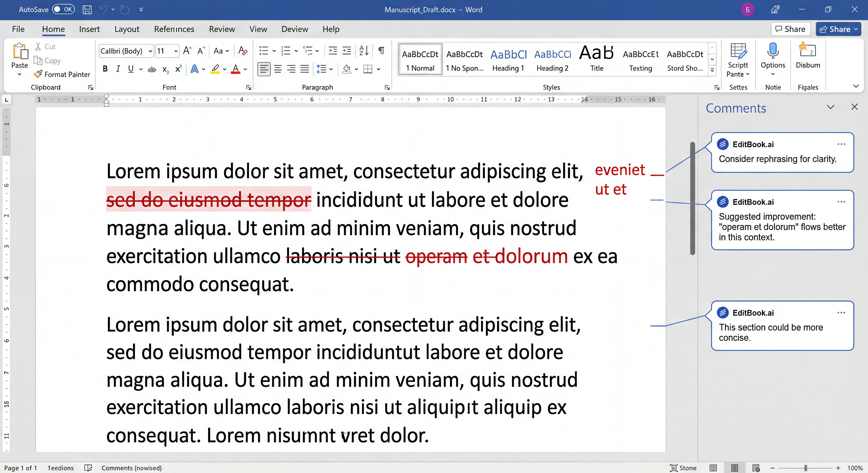This screenshot has height=473, width=868.
Task: Click Comments (nowised) in status bar
Action: [132, 468]
